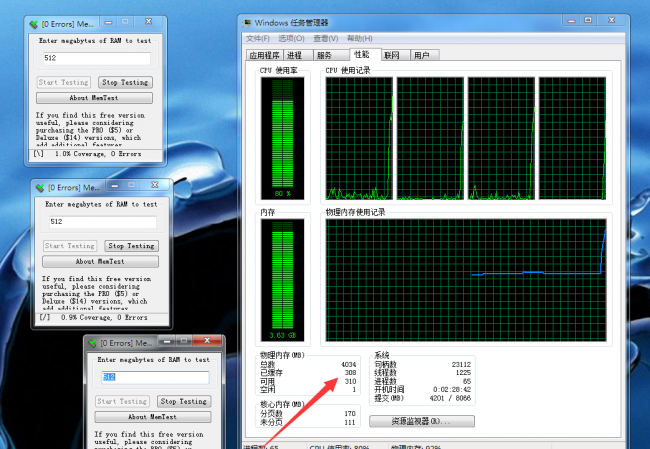Click the 分页数 value 170
The image size is (650, 449).
coord(350,414)
